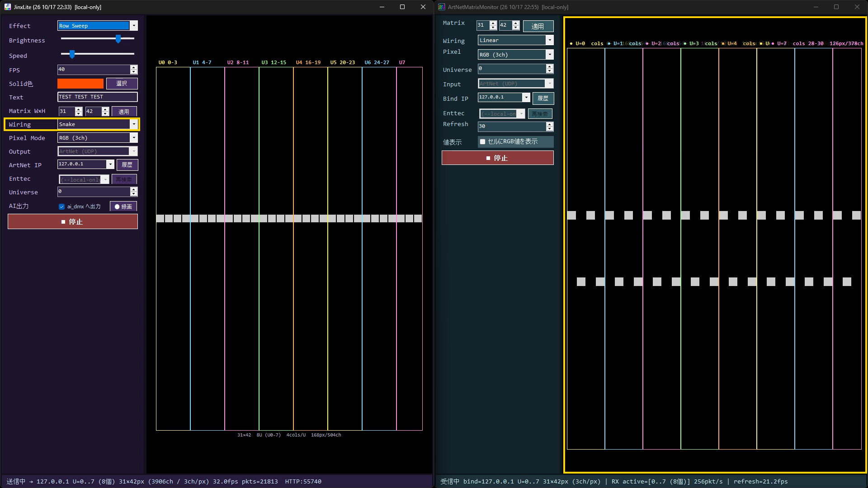Click 履歴 button beside Bind IP
The width and height of the screenshot is (868, 488).
[543, 98]
